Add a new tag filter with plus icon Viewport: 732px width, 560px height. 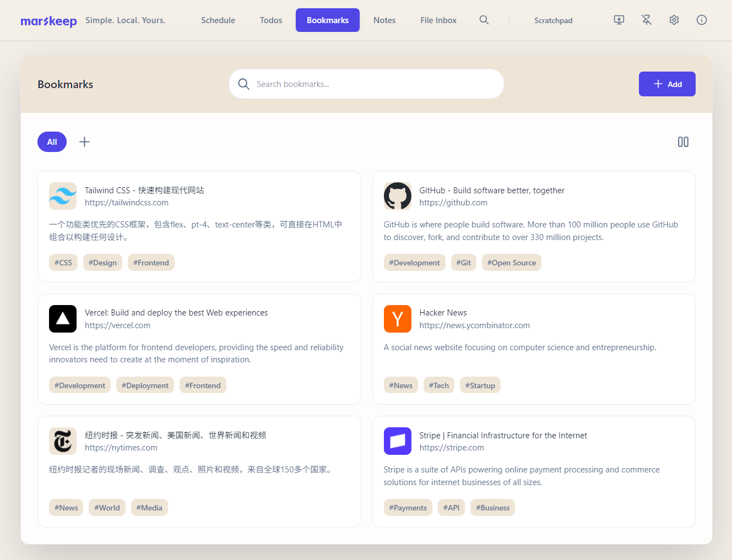click(84, 142)
